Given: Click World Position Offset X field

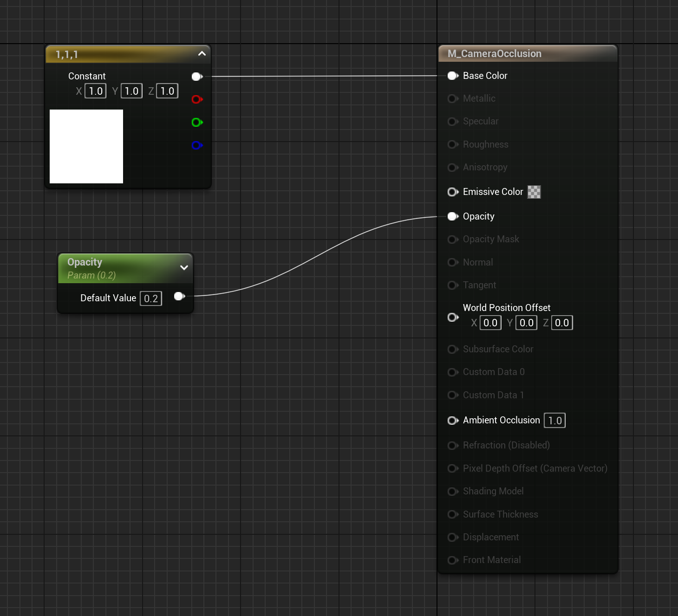Looking at the screenshot, I should [490, 323].
